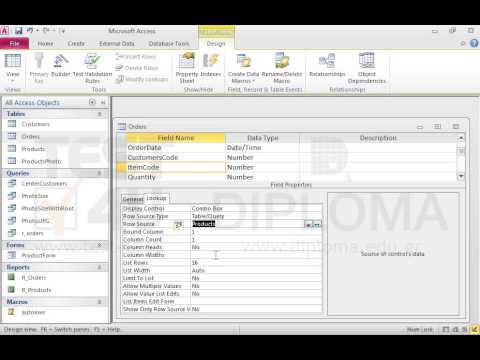Click Modify Lookups
Image resolution: width=480 pixels, height=360 pixels.
pos(142,79)
